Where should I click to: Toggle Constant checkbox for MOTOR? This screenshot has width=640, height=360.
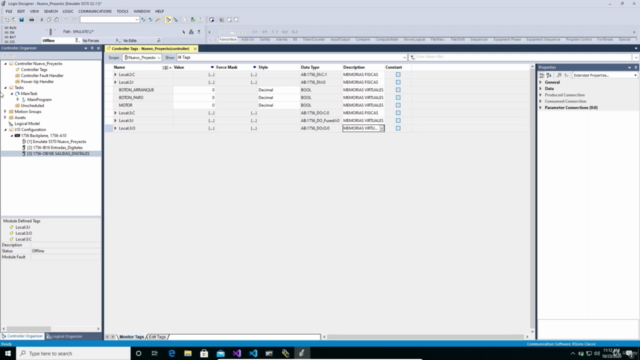pos(398,105)
